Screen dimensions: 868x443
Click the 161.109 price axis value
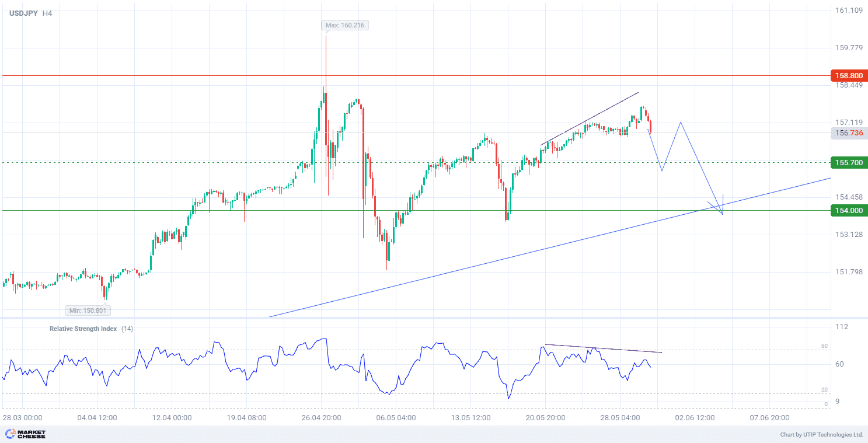(849, 11)
